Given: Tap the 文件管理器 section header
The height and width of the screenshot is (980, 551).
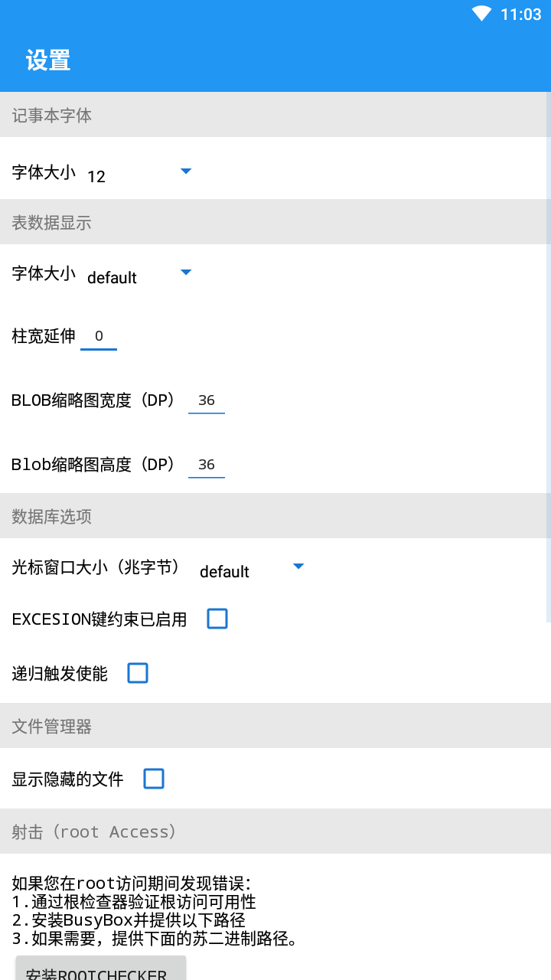Looking at the screenshot, I should click(x=275, y=726).
